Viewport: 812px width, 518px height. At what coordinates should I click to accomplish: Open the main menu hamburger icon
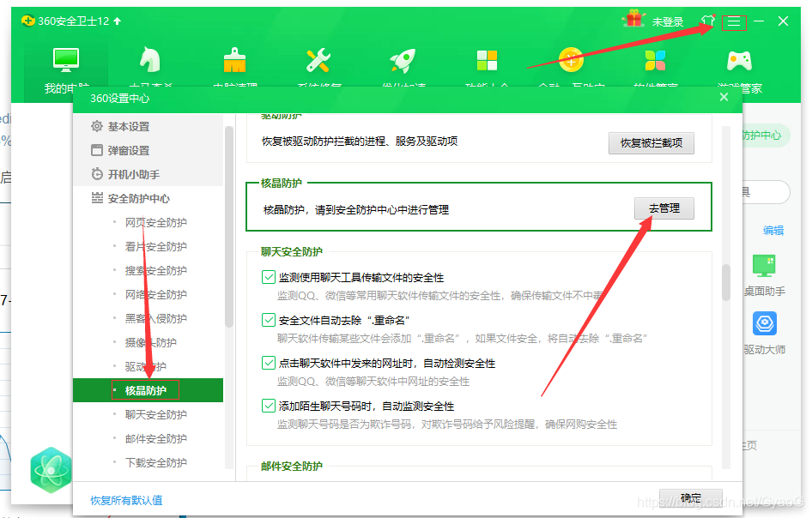(734, 21)
